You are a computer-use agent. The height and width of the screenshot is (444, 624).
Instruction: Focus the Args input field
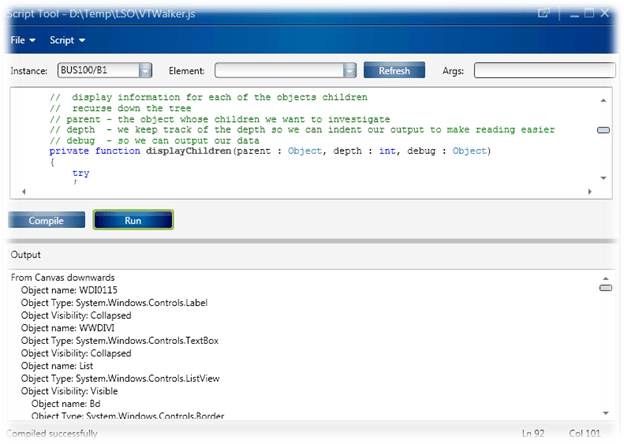point(544,71)
